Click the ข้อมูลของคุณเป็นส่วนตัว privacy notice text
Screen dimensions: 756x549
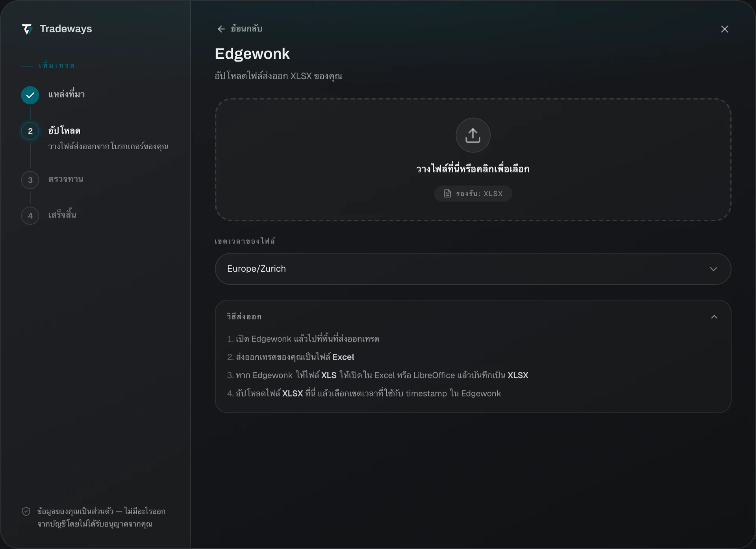[101, 517]
